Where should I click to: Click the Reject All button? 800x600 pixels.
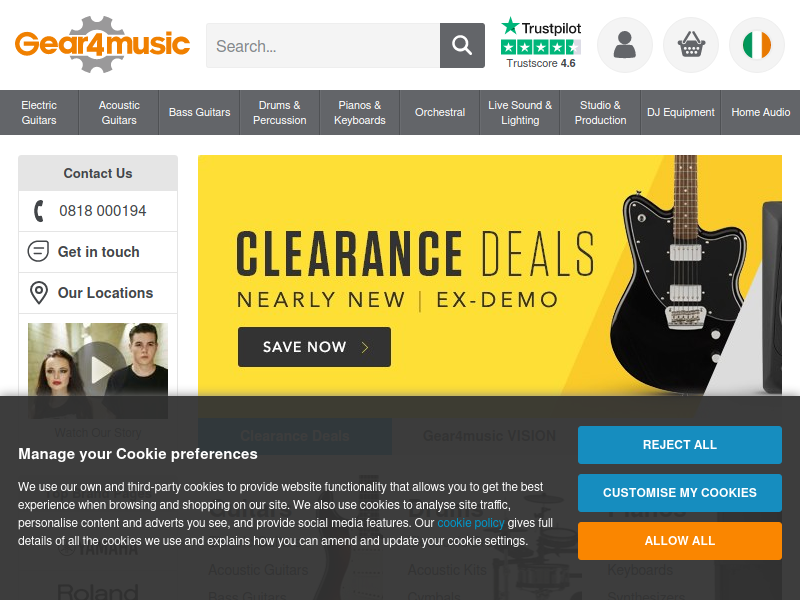click(680, 445)
